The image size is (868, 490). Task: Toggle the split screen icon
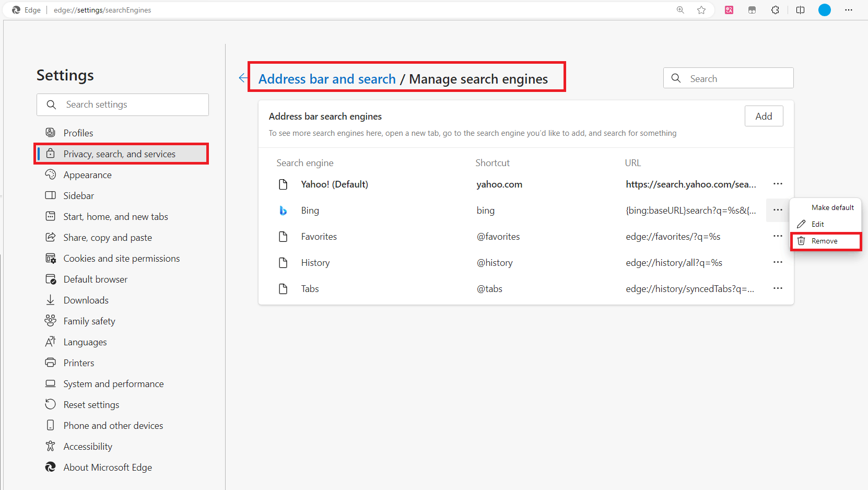tap(800, 10)
